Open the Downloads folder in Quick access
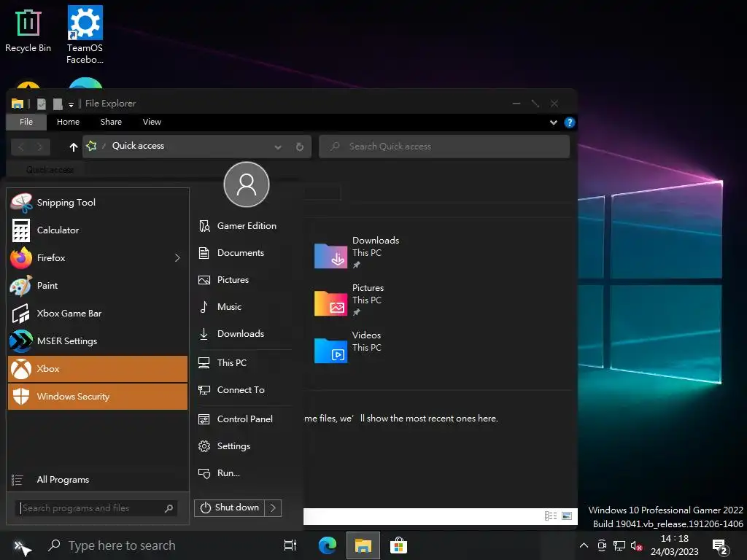 point(357,252)
